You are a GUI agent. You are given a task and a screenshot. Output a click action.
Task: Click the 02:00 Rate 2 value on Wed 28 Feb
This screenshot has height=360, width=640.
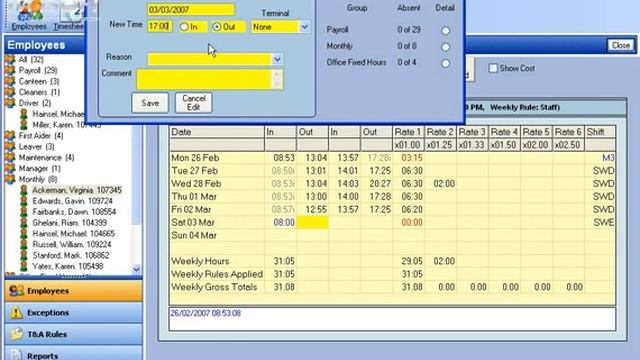click(444, 184)
